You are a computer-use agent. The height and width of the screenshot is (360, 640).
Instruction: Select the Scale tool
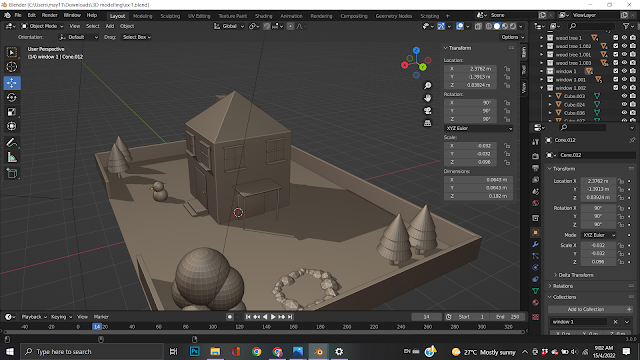tap(11, 112)
